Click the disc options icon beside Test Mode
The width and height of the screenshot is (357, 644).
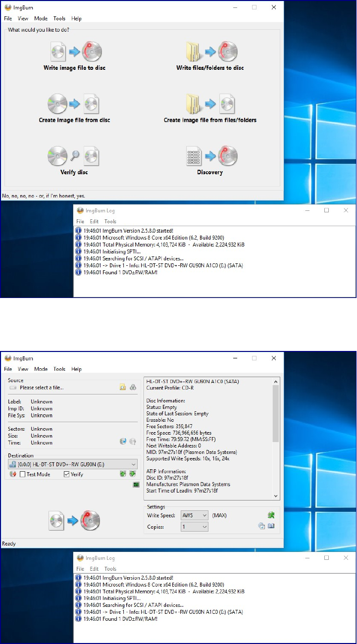point(13,474)
